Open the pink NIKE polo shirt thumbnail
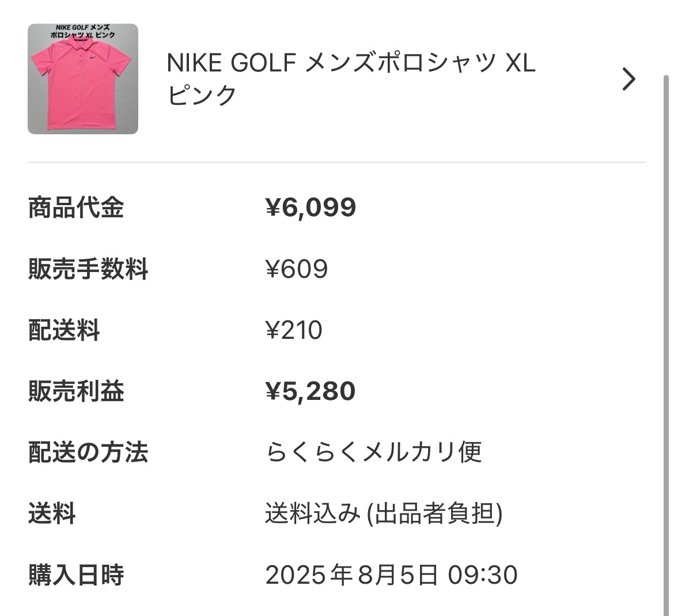This screenshot has height=616, width=674. coord(83,79)
